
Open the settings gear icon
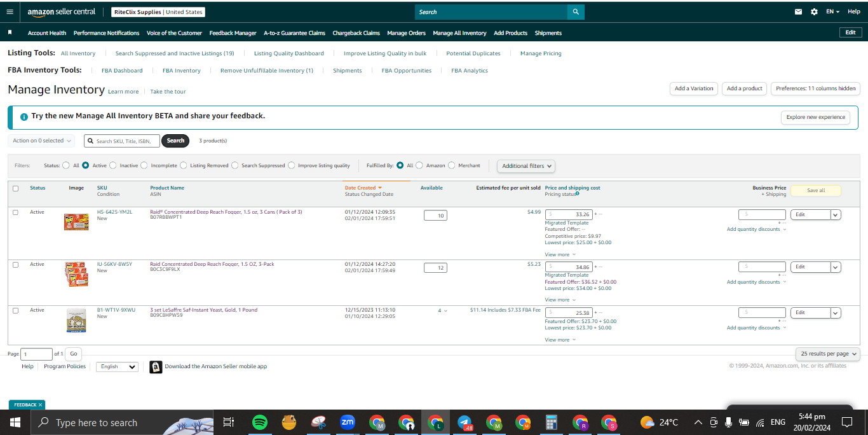click(814, 11)
